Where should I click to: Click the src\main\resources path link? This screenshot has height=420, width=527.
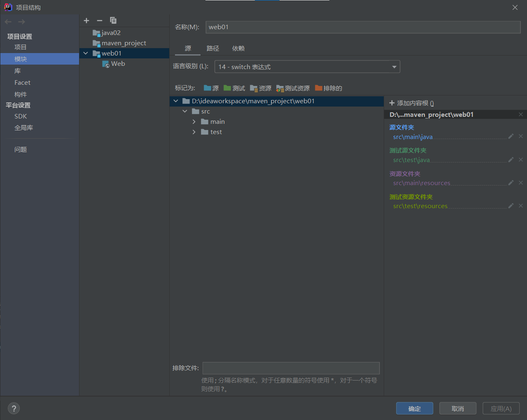(x=422, y=183)
